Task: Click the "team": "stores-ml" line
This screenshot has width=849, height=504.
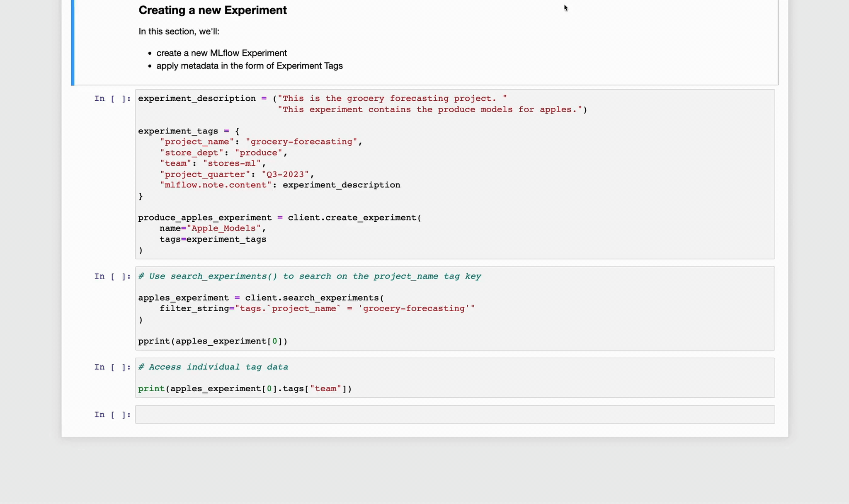Action: point(212,163)
